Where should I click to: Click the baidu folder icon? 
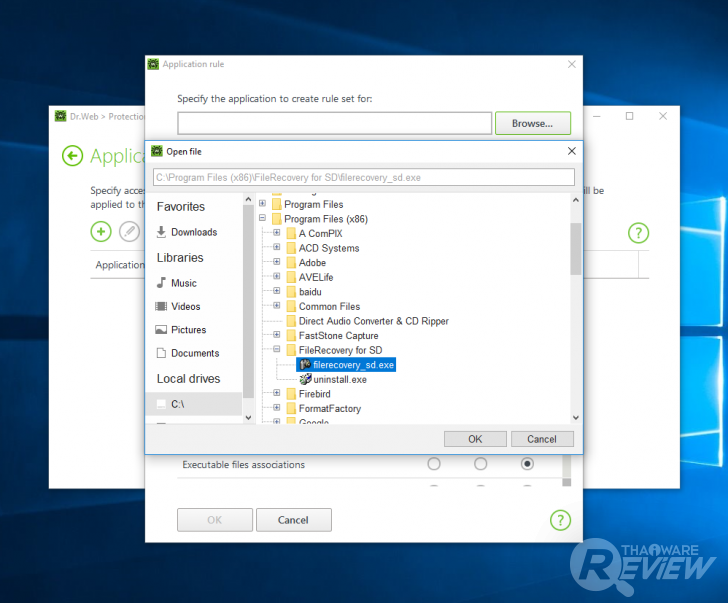point(291,292)
